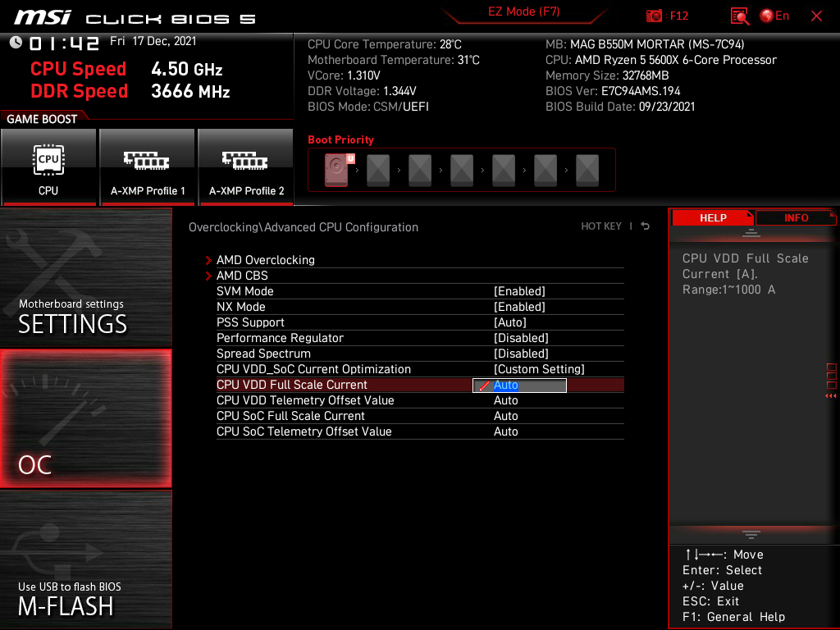Open the Motherboard SETTINGS section
840x630 pixels.
pyautogui.click(x=85, y=277)
